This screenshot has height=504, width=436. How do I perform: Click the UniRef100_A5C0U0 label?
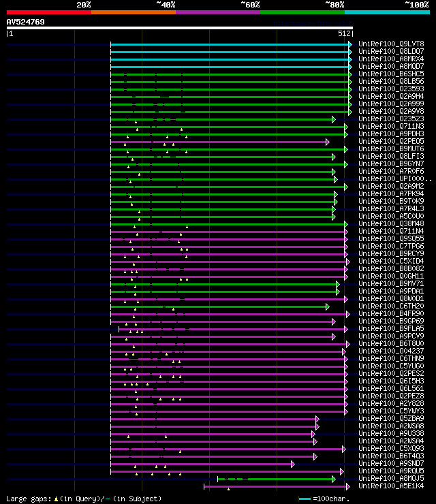coord(391,217)
